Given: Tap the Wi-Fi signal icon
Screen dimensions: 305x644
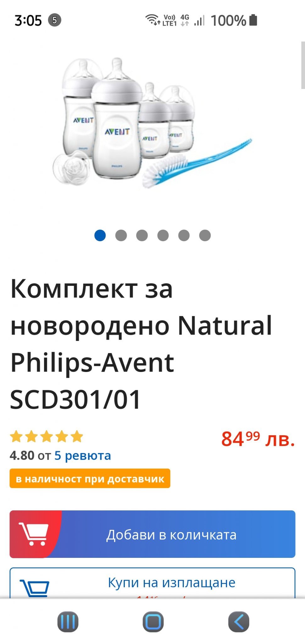Looking at the screenshot, I should [x=152, y=19].
